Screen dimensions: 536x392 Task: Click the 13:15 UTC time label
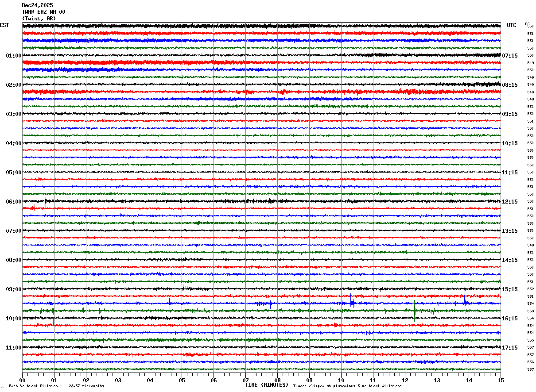510,231
